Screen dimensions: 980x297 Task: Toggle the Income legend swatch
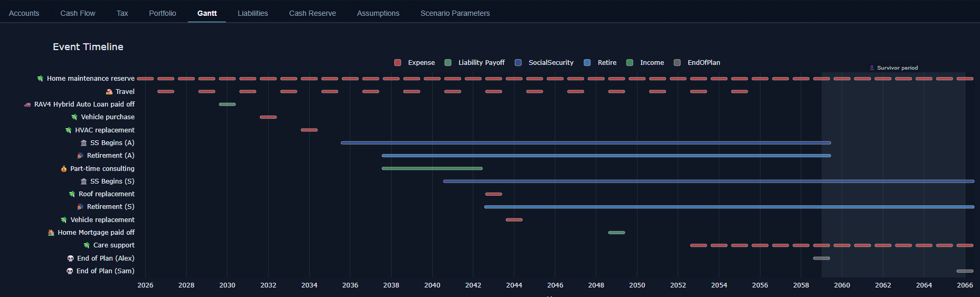pyautogui.click(x=630, y=63)
